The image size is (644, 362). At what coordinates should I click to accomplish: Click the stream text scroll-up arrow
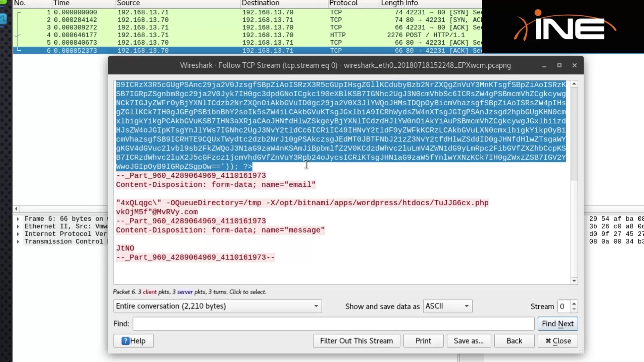click(574, 84)
